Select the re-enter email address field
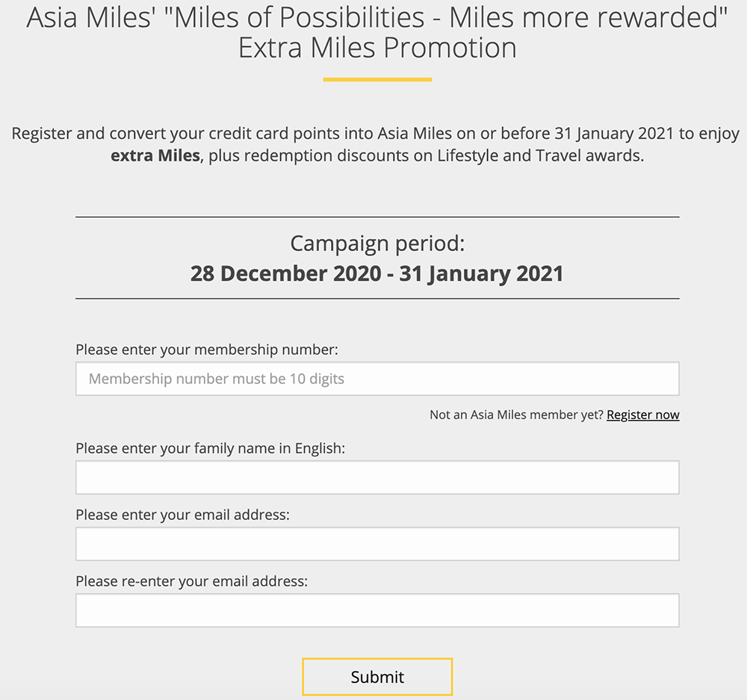 [377, 610]
